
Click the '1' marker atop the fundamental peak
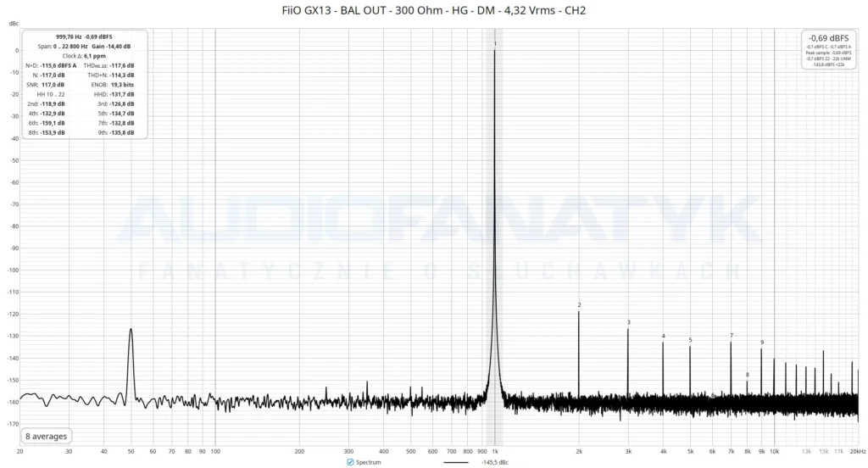495,44
